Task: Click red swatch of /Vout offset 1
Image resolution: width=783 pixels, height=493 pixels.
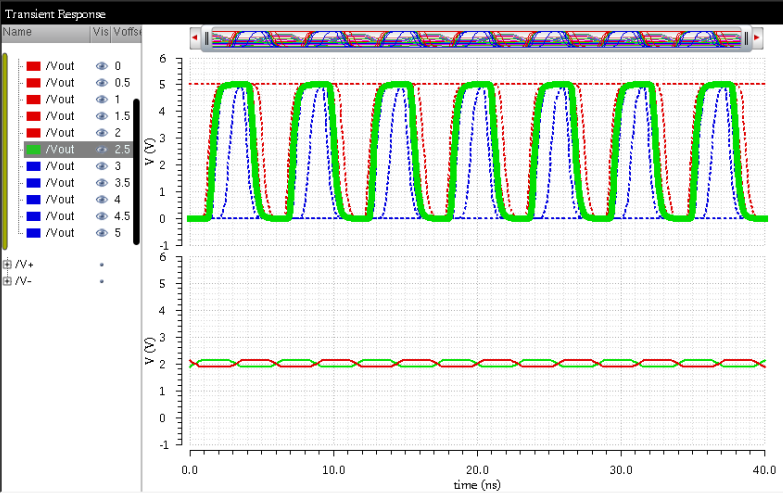Action: point(33,99)
